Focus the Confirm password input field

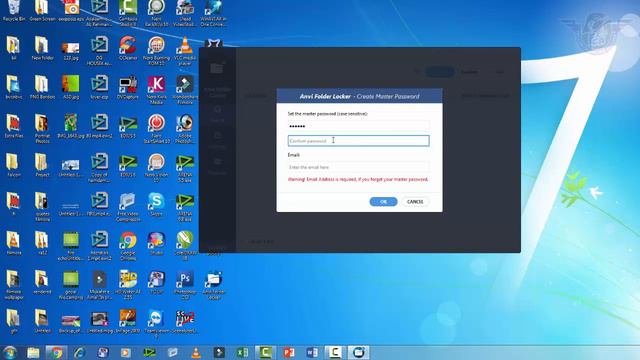pos(358,141)
